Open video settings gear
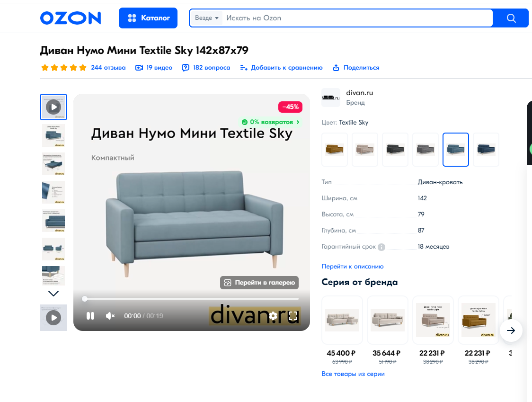This screenshot has height=402, width=532. [x=273, y=316]
